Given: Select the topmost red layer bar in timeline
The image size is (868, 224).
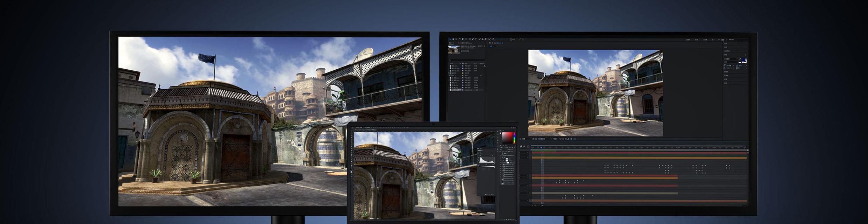Looking at the screenshot, I should (639, 153).
